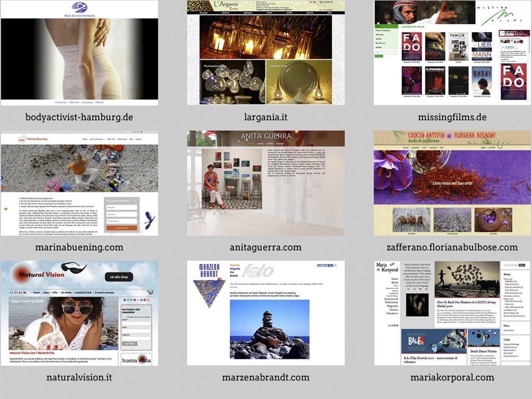Open the bodyactivist-hamburg.de site preview
532x399 pixels.
79,53
